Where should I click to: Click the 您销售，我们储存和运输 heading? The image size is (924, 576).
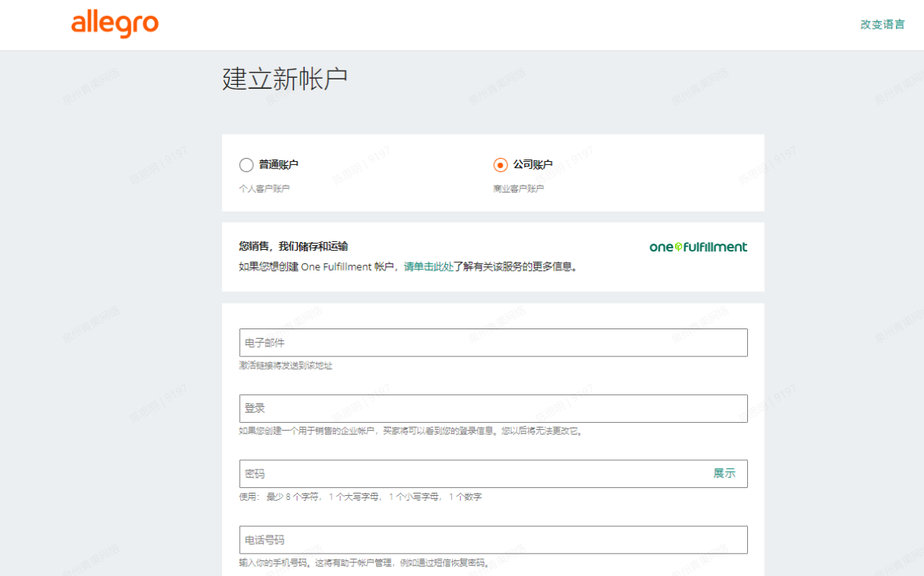click(x=293, y=247)
